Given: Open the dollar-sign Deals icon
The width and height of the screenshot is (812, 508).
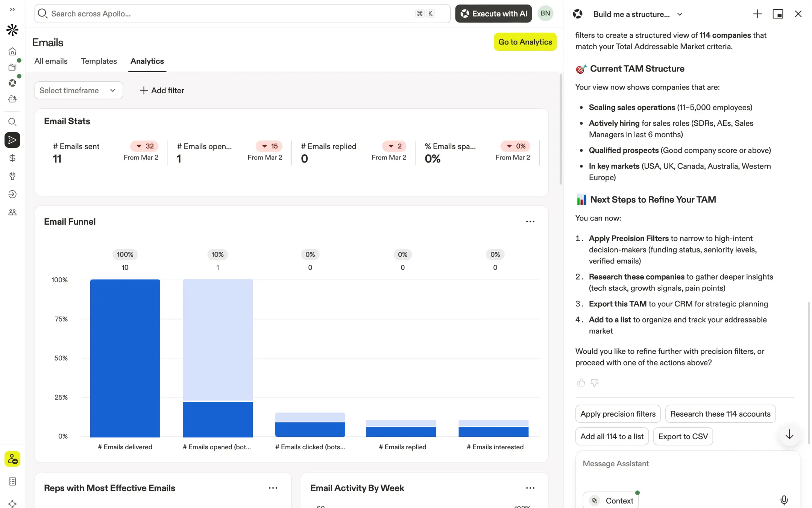Looking at the screenshot, I should click(x=12, y=158).
